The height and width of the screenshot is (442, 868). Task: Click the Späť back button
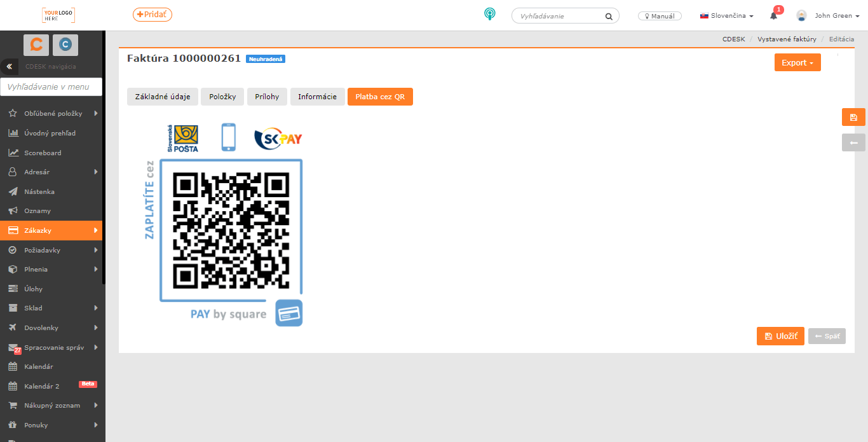pos(827,336)
